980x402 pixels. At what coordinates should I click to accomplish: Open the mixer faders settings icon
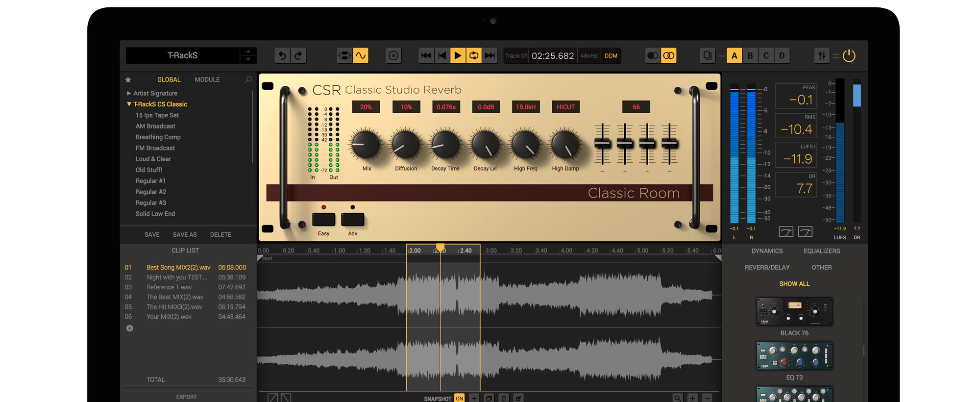(x=822, y=56)
